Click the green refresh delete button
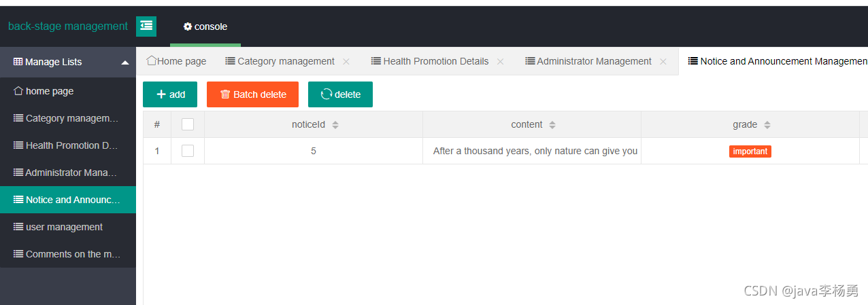 [340, 94]
